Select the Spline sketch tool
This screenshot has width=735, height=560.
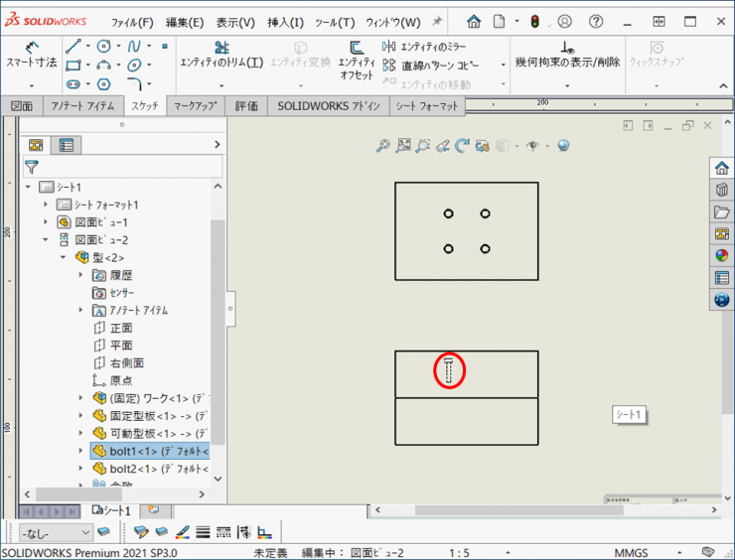[134, 46]
